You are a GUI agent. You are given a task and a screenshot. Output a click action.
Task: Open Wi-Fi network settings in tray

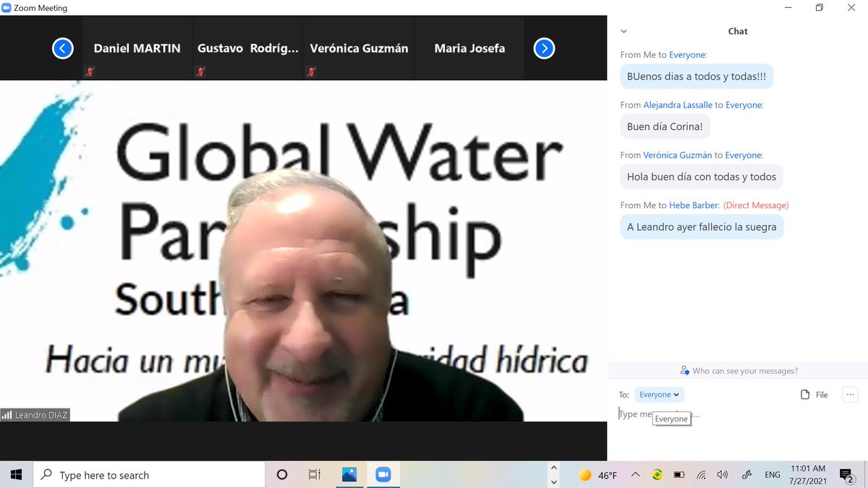tap(701, 475)
